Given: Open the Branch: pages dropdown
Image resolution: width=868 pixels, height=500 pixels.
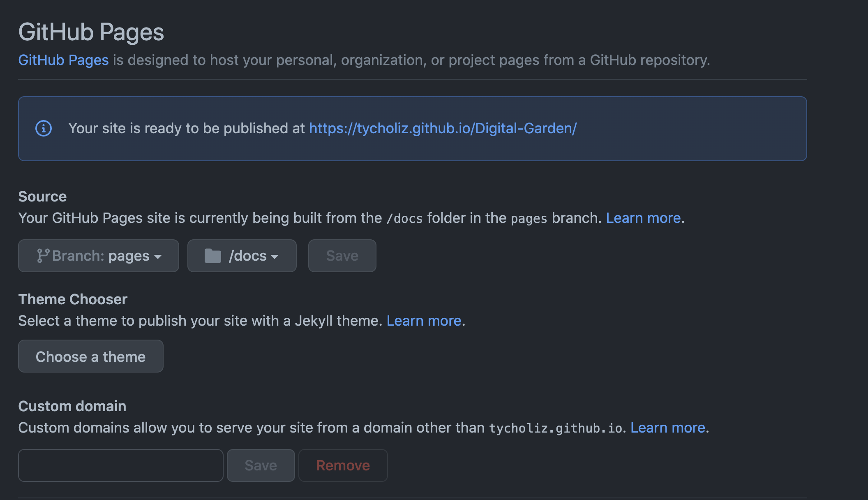Looking at the screenshot, I should pos(99,255).
